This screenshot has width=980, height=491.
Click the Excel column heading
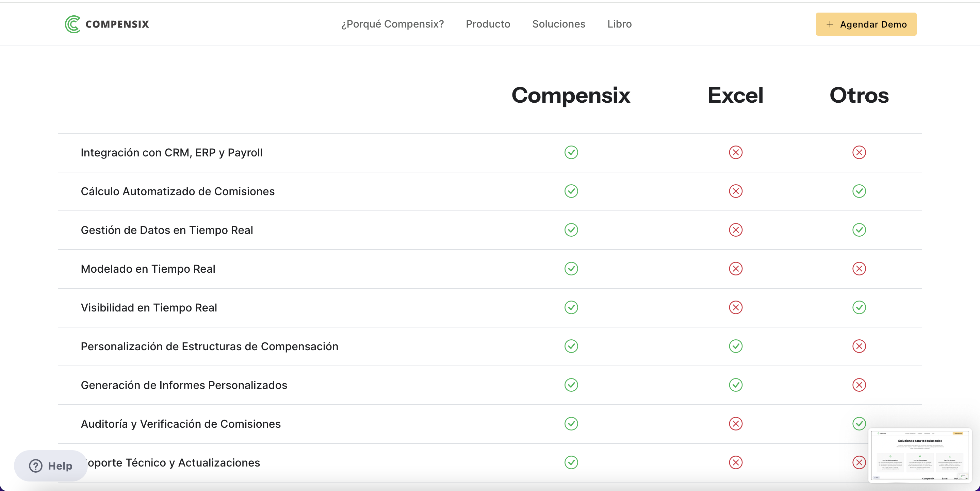click(735, 96)
